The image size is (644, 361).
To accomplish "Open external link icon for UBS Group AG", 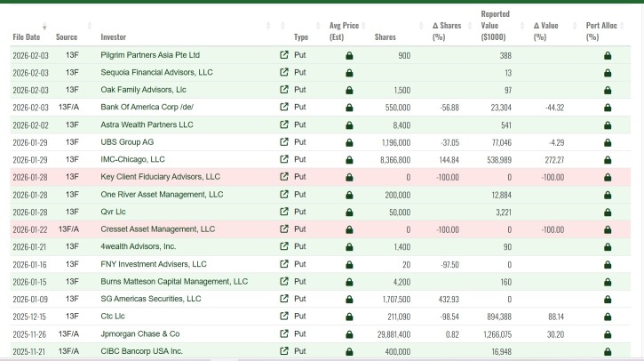I will tap(283, 142).
